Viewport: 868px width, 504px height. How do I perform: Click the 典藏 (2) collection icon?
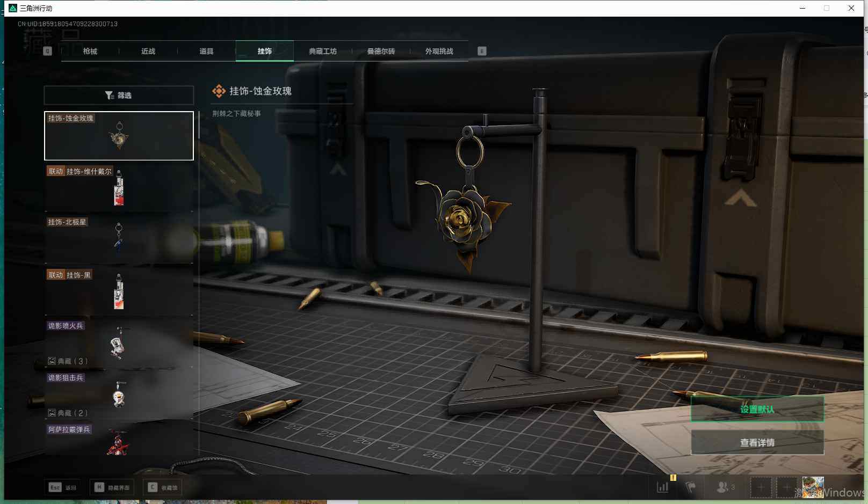pos(52,413)
